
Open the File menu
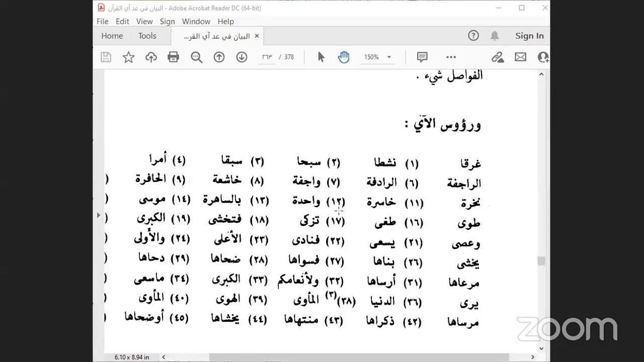[x=102, y=22]
